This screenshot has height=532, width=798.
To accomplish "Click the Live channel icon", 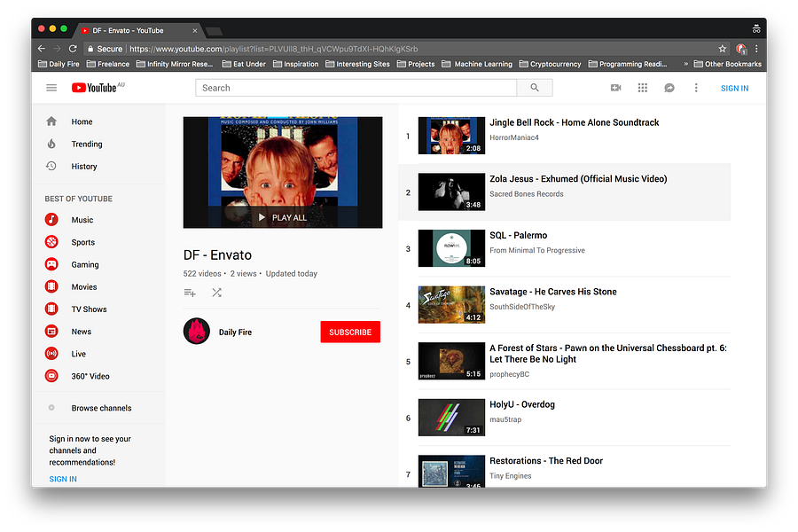I will pyautogui.click(x=51, y=353).
